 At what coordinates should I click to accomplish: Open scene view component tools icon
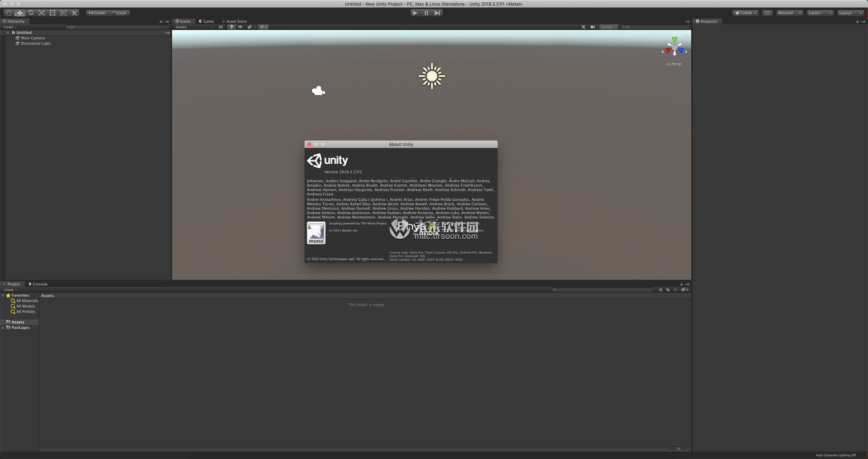[583, 27]
